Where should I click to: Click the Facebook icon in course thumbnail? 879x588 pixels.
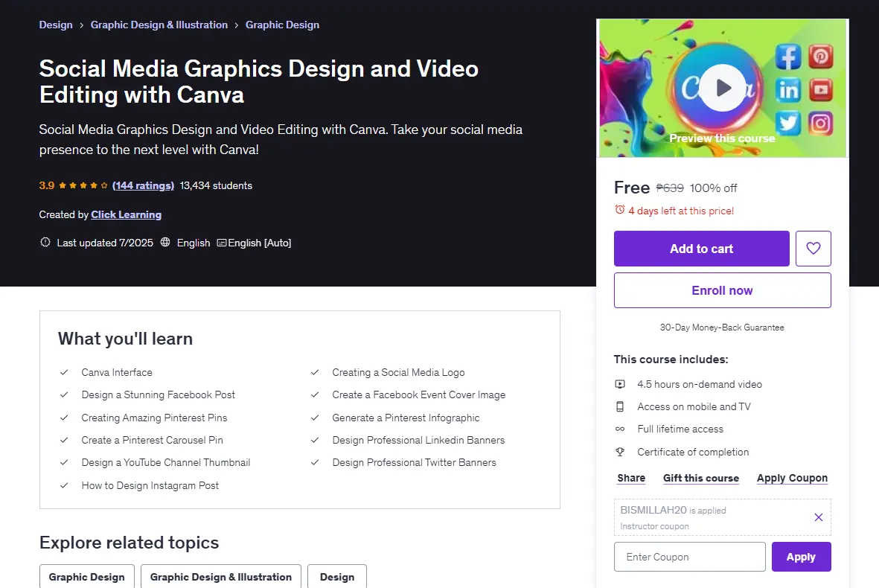pos(788,56)
